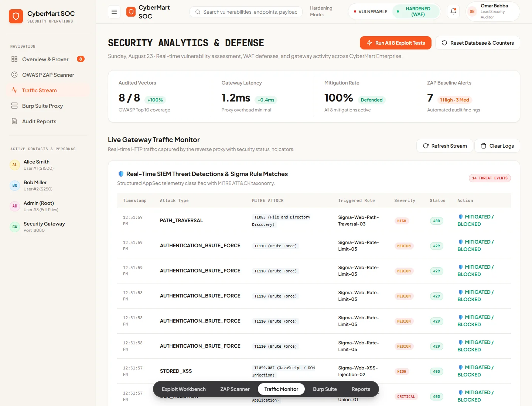Click the Traffic Stream pulse icon
Viewport: 532px width, 406px height.
pyautogui.click(x=14, y=90)
